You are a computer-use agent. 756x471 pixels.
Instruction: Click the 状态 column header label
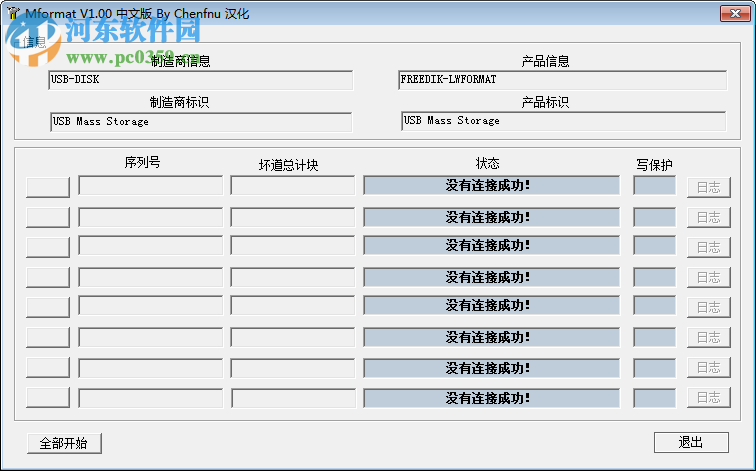tap(487, 163)
